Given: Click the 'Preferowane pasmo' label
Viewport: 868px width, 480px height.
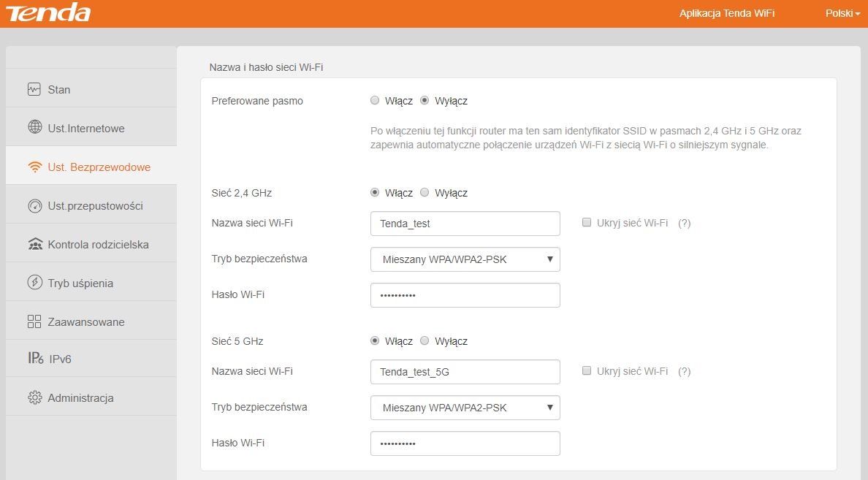Looking at the screenshot, I should click(x=257, y=101).
